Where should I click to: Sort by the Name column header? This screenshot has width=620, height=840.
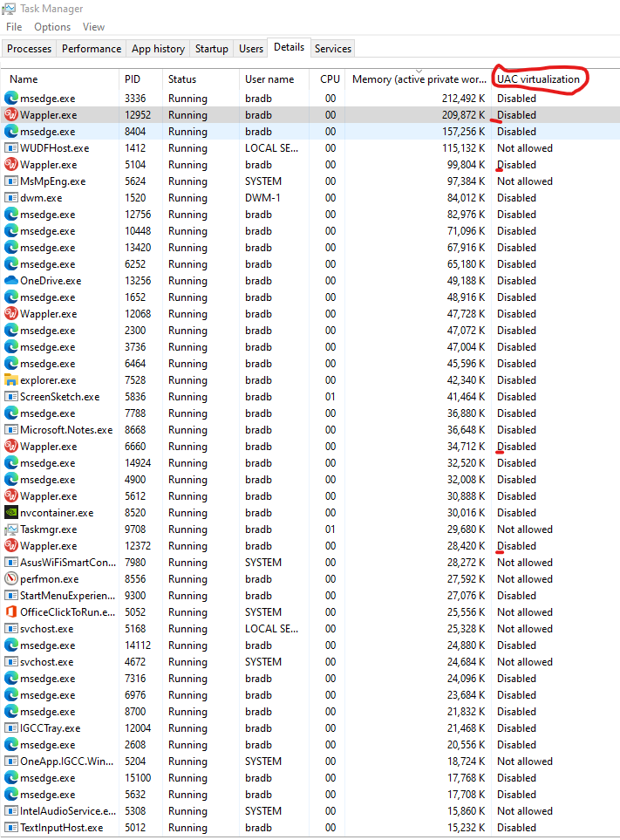[60, 79]
